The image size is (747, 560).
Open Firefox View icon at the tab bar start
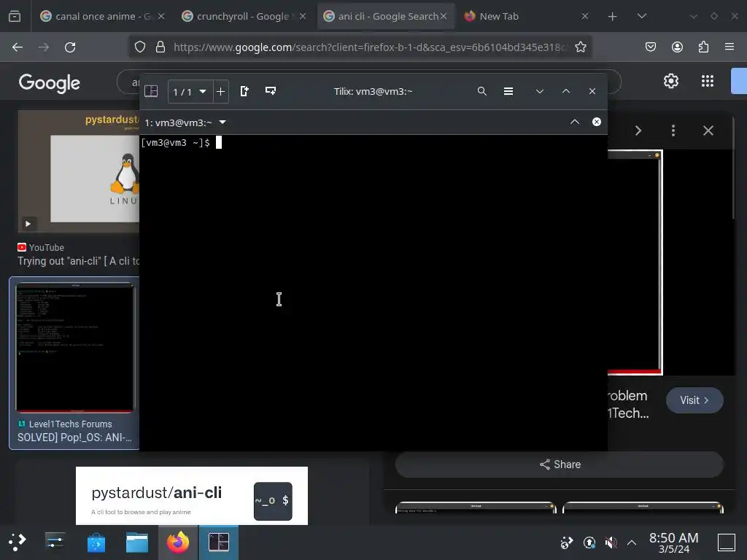click(15, 16)
